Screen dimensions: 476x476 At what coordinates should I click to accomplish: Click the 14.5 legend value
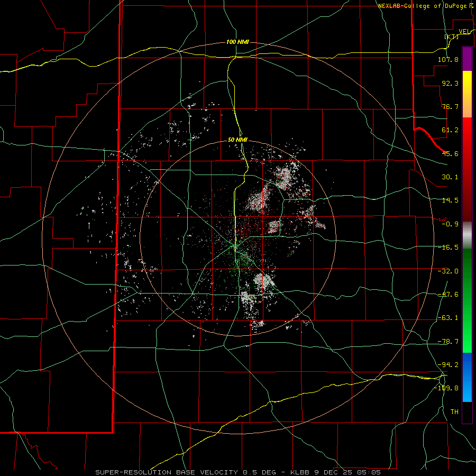pos(450,200)
